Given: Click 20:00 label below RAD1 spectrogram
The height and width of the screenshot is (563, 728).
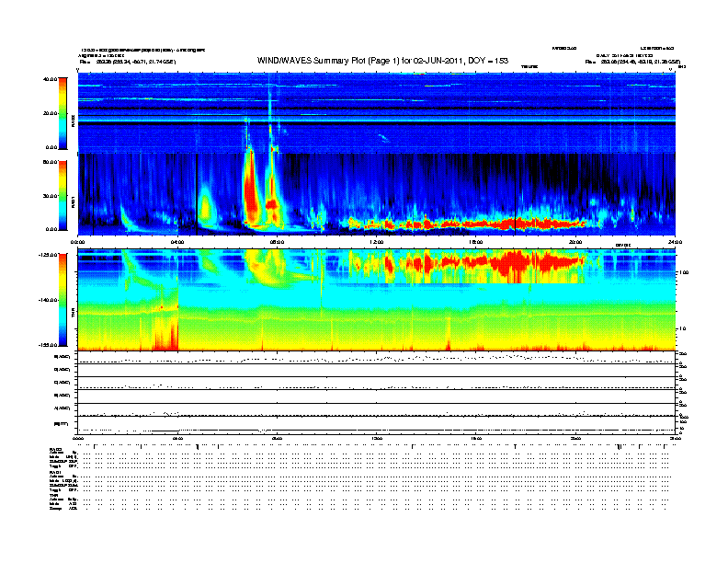Looking at the screenshot, I should pos(575,242).
